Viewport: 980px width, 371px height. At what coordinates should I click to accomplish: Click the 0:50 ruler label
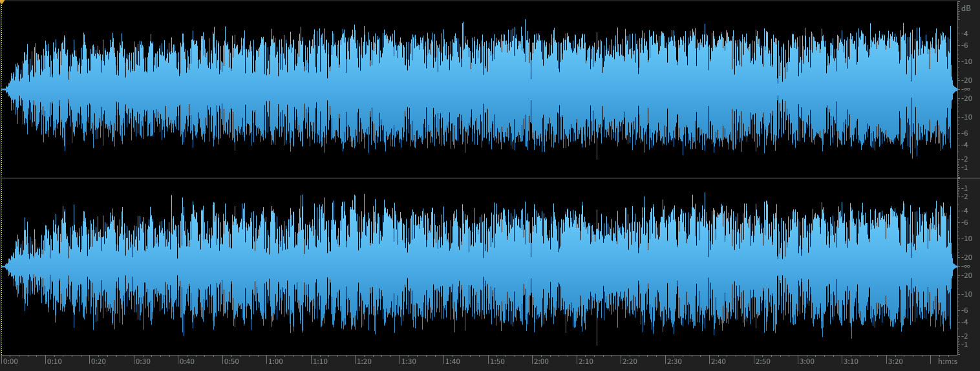[x=231, y=361]
